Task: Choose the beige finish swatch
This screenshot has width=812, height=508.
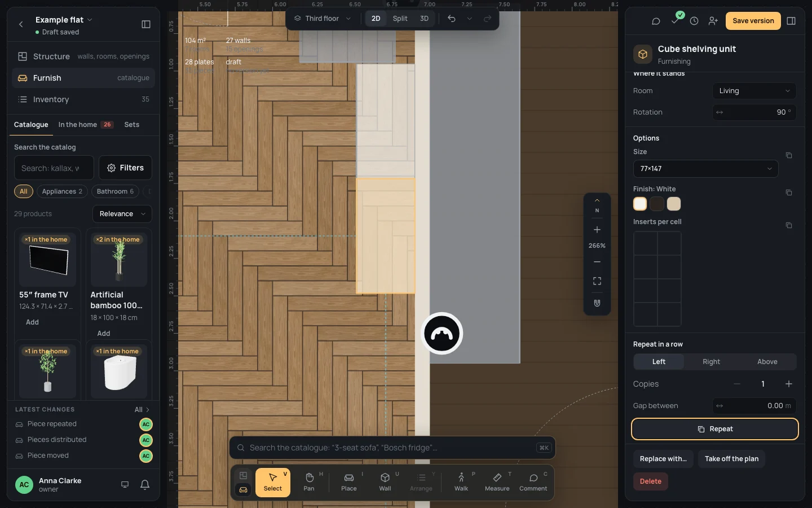Action: 674,204
